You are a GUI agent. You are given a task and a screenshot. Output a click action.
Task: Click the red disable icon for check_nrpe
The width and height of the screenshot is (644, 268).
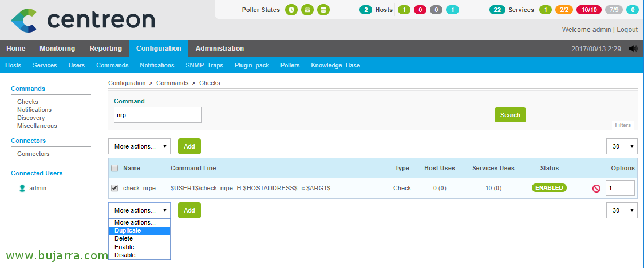596,189
